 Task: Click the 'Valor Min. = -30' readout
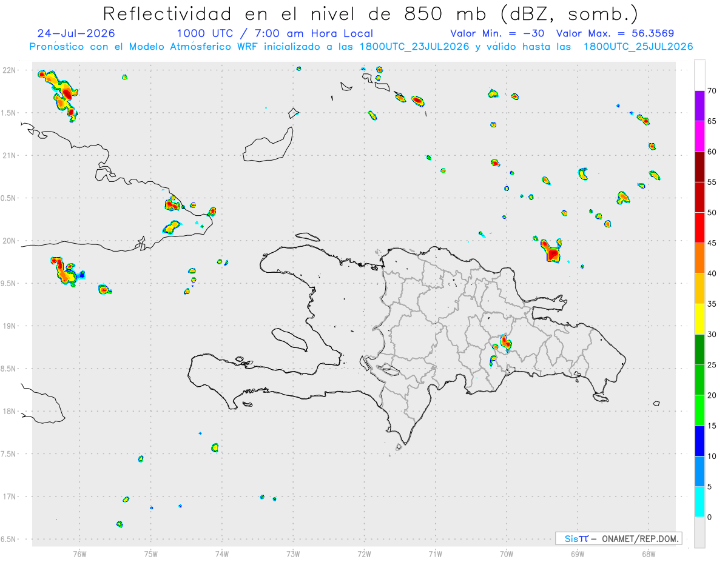(497, 33)
